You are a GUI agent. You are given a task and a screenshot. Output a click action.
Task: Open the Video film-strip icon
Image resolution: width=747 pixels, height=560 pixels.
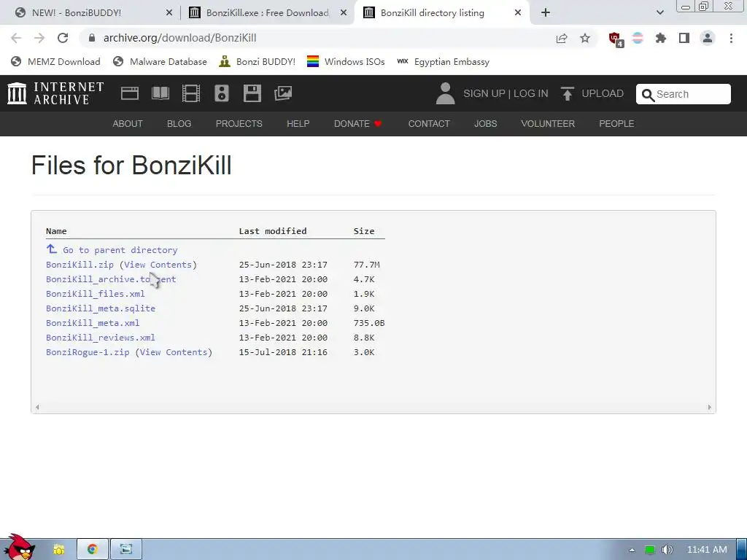[x=191, y=93]
